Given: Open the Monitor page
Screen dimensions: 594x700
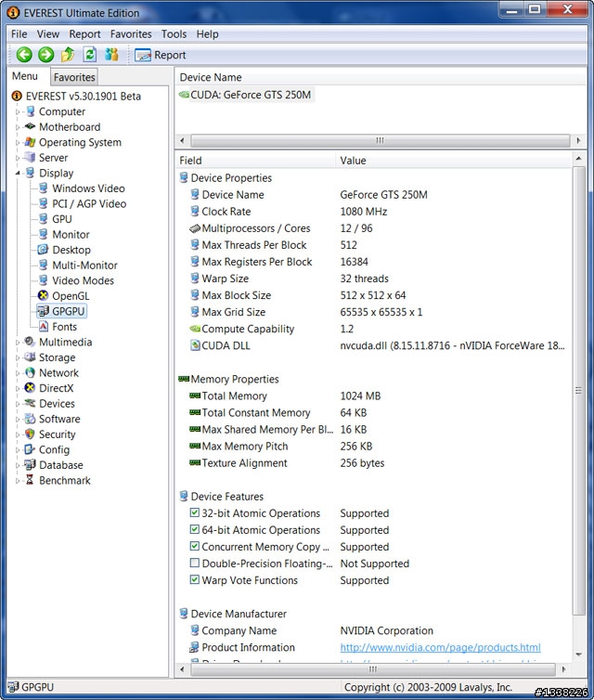Looking at the screenshot, I should [71, 234].
